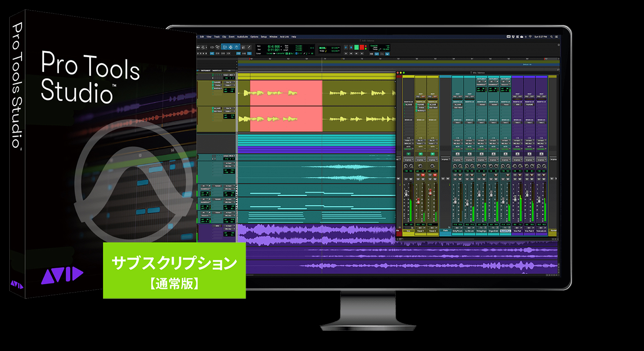This screenshot has width=644, height=351.
Task: Select Pads folder track name in mixer
Action: tap(445, 230)
